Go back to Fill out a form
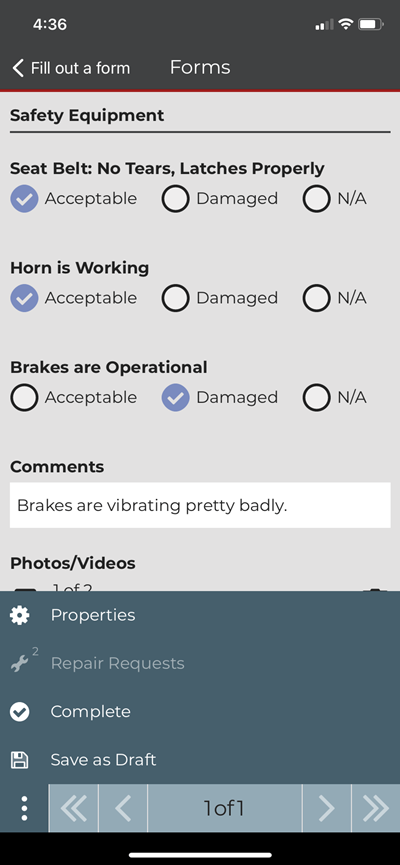Image resolution: width=400 pixels, height=865 pixels. click(x=71, y=68)
